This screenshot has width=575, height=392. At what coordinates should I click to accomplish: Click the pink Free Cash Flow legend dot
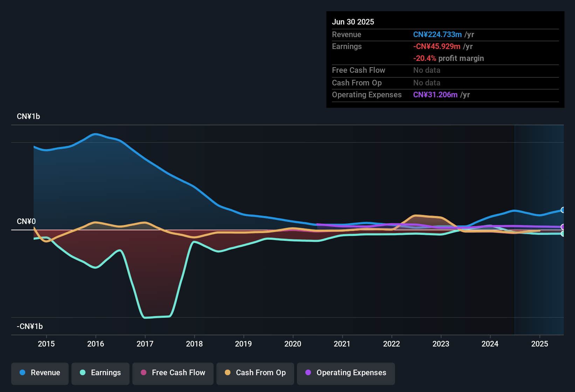(144, 373)
